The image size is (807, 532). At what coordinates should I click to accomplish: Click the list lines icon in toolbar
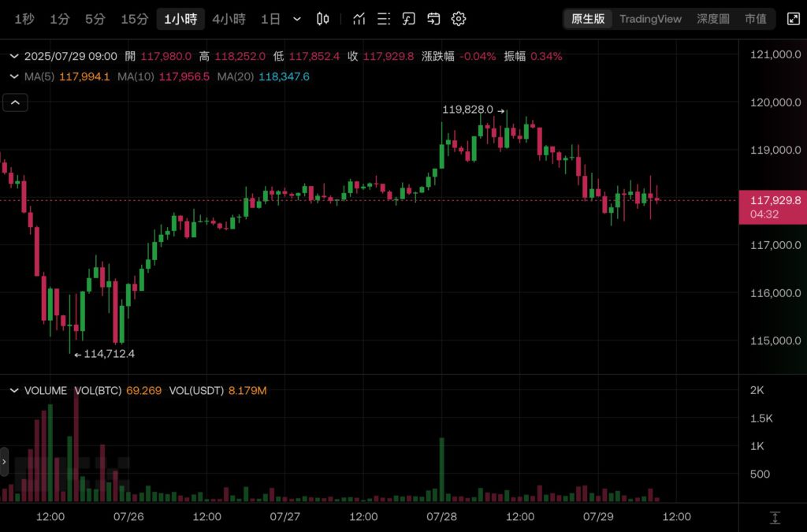(x=383, y=19)
